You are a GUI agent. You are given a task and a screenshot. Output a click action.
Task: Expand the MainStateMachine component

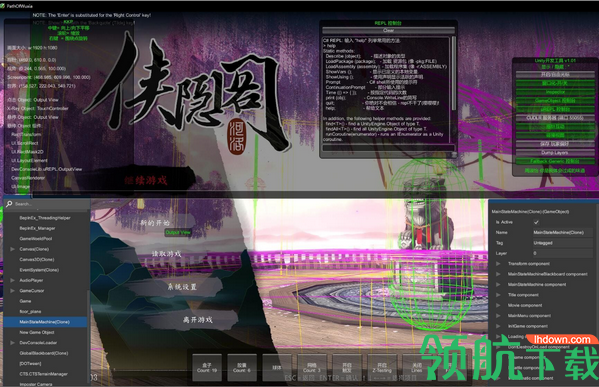[x=498, y=284]
